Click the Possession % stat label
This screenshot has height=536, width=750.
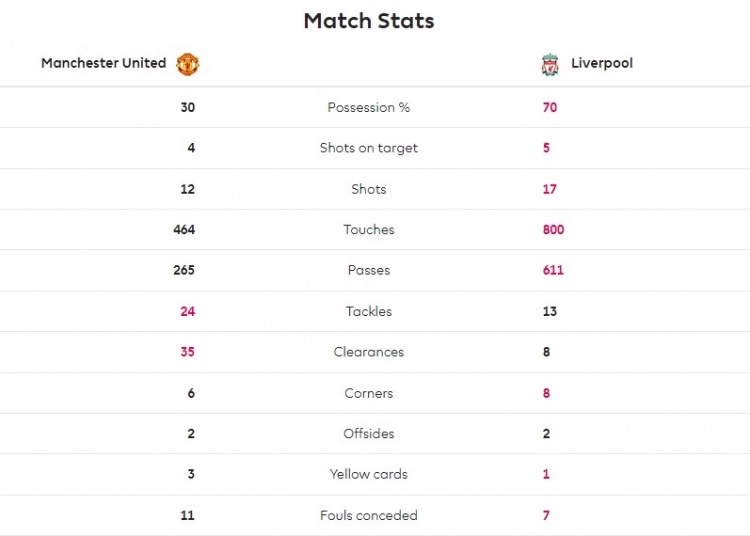click(x=369, y=107)
